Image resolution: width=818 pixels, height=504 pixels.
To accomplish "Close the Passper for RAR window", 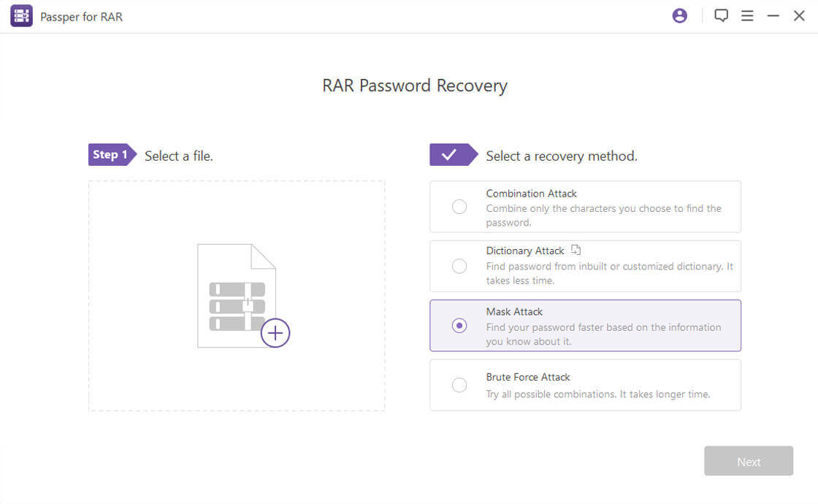I will [x=799, y=16].
